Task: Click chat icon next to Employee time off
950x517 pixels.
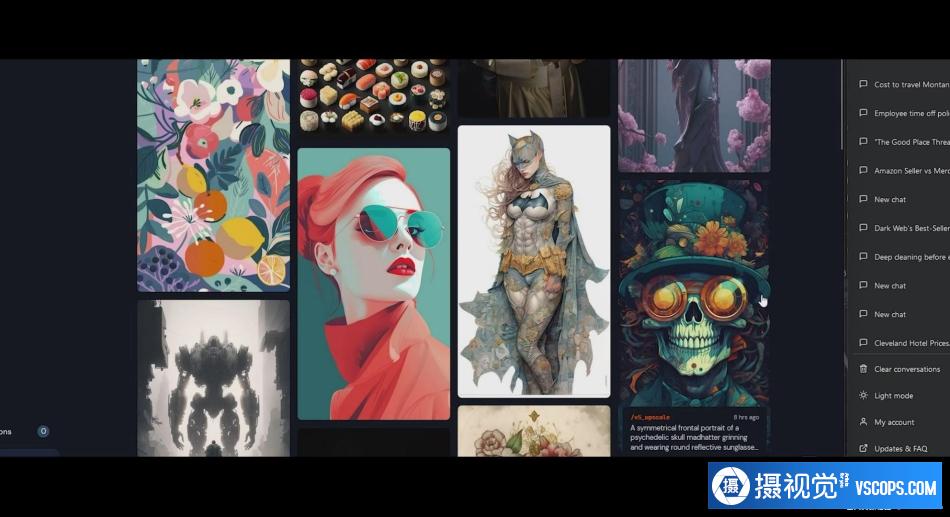Action: click(863, 113)
